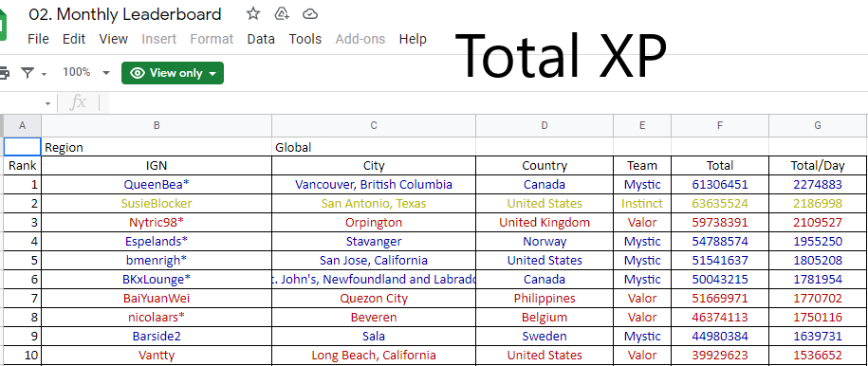
Task: Click the Total/Day header cell
Action: point(818,166)
